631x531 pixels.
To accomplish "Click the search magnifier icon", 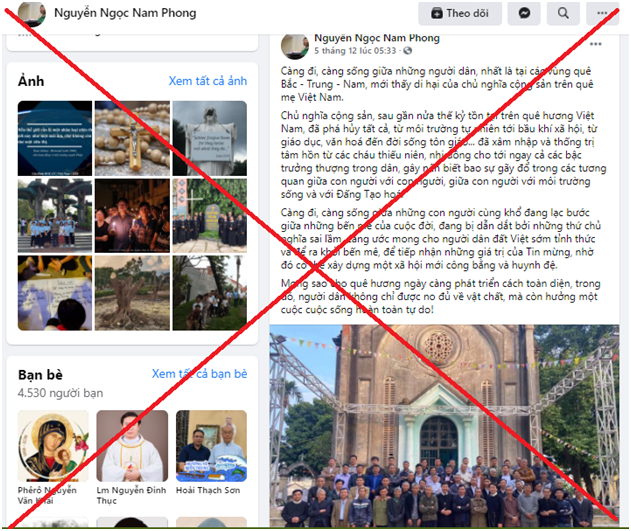I will coord(563,13).
